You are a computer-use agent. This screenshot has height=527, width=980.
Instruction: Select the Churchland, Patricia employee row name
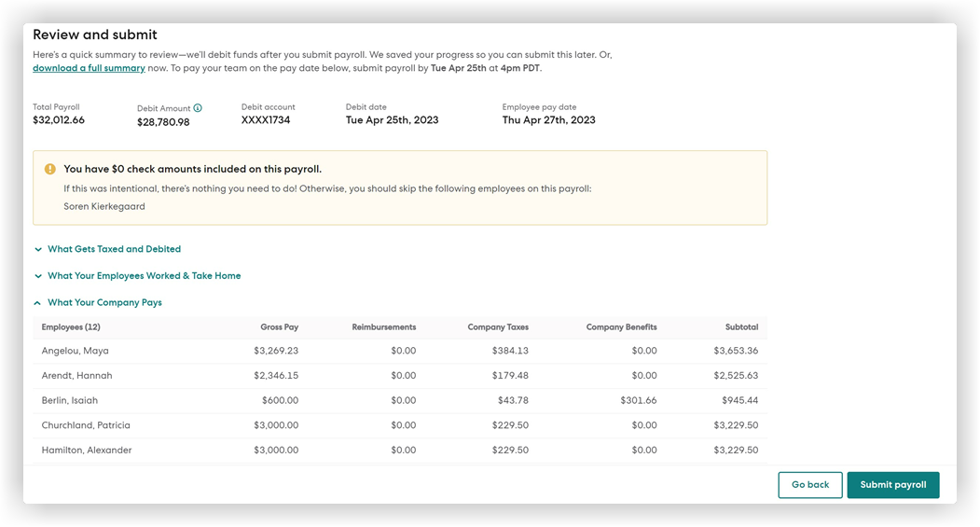tap(86, 425)
